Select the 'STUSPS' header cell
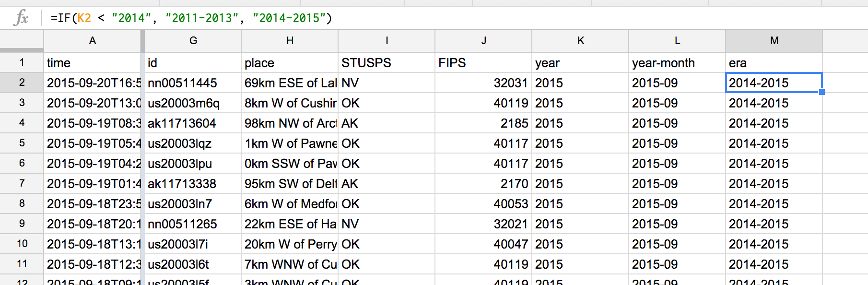 386,63
